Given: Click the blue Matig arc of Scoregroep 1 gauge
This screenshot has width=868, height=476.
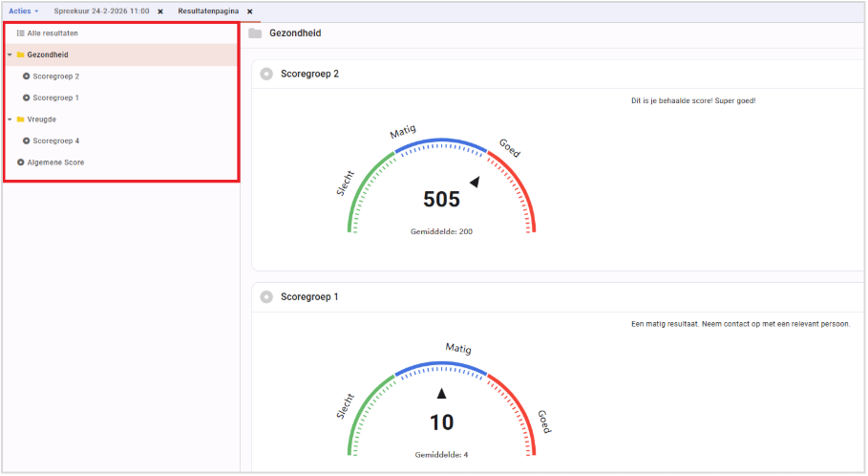Looking at the screenshot, I should (x=441, y=364).
